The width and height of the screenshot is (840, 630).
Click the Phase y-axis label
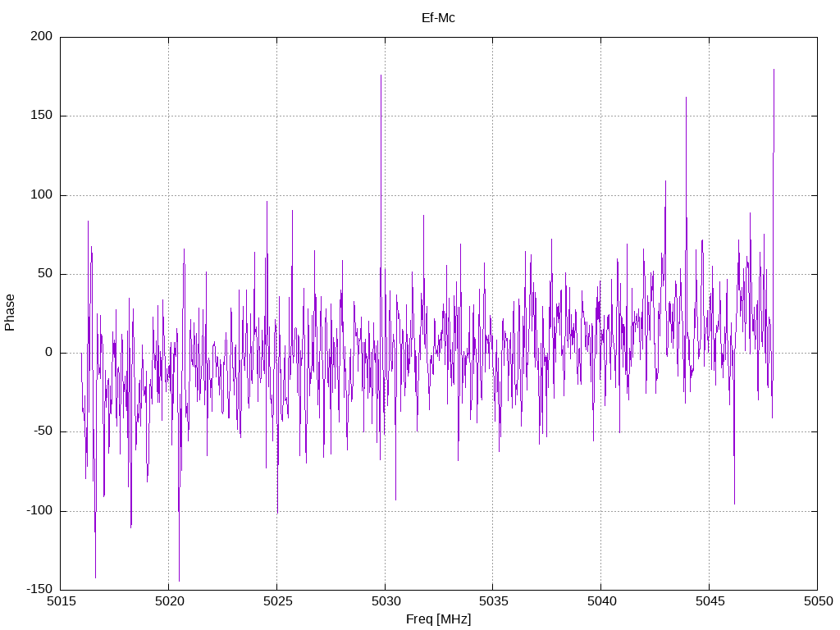pyautogui.click(x=10, y=313)
